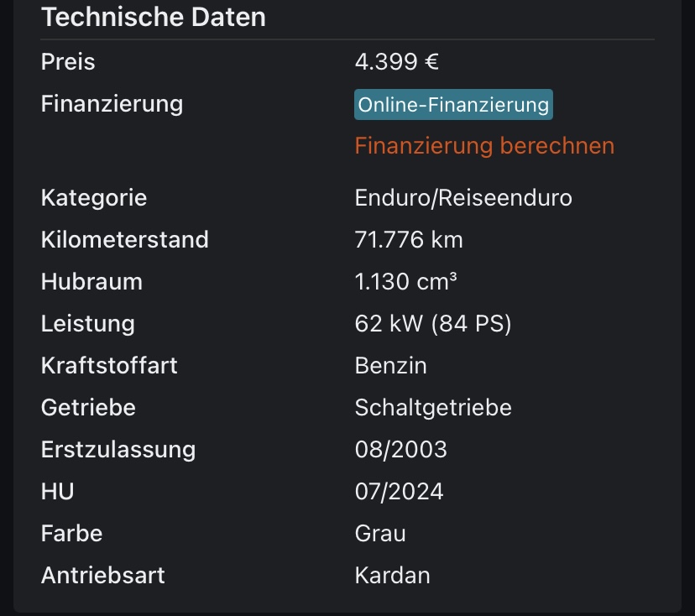Image resolution: width=695 pixels, height=616 pixels.
Task: Click the Online-Finanzierung badge
Action: (453, 105)
